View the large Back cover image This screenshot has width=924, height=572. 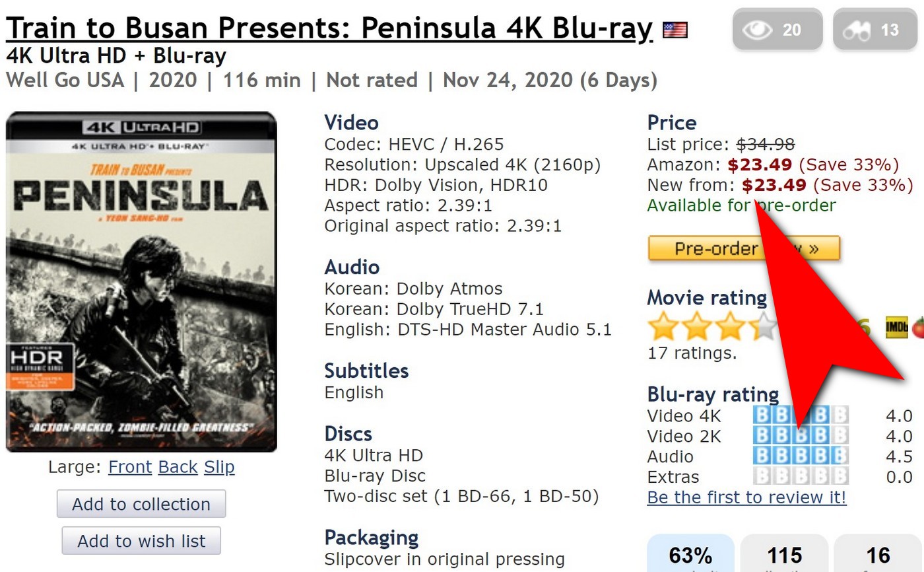click(178, 467)
